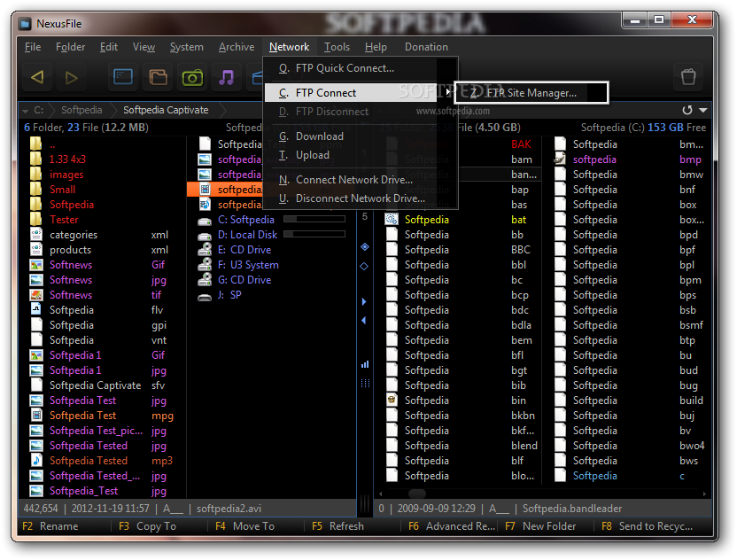Open the Archive menu
737x560 pixels.
pyautogui.click(x=237, y=47)
